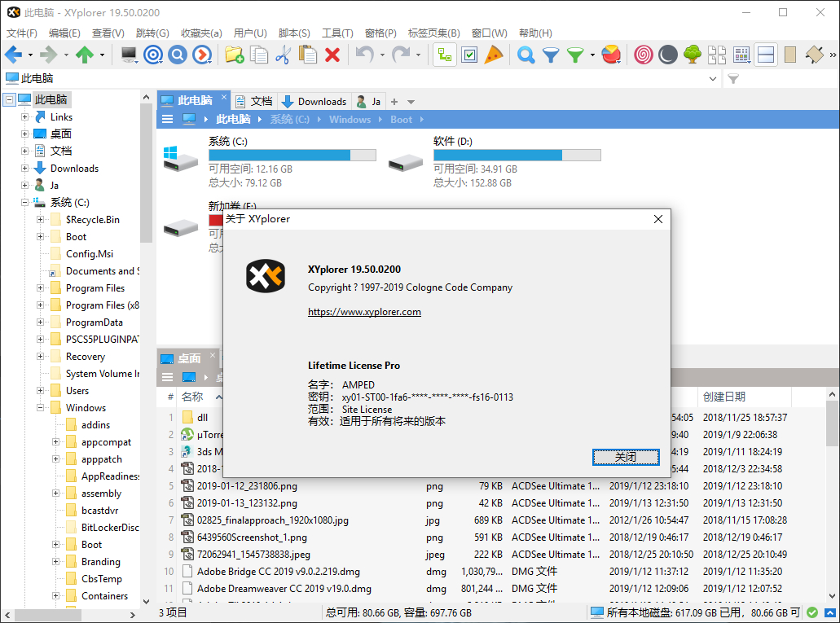This screenshot has height=623, width=840.
Task: Select Adobe Bridge CC 2019 v9.0.2.219.dmg
Action: [279, 572]
